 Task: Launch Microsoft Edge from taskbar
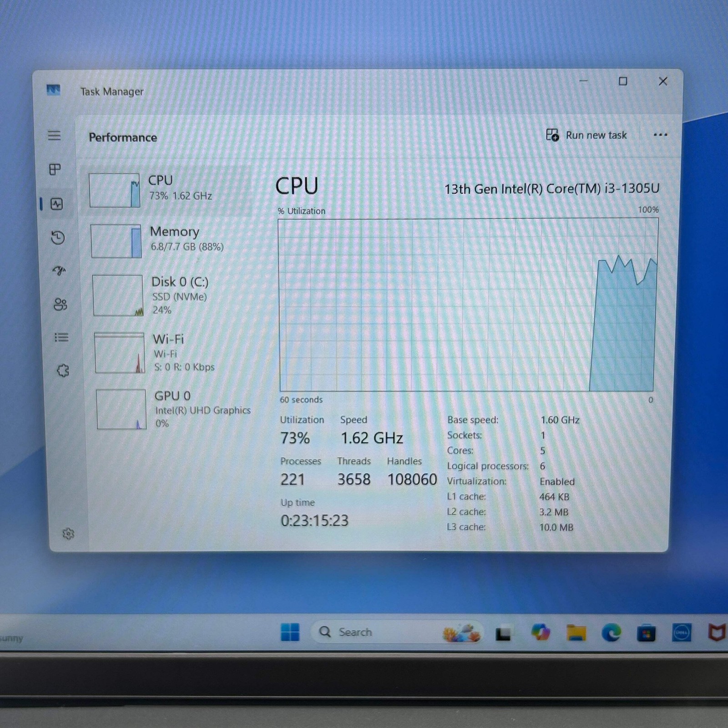(611, 632)
